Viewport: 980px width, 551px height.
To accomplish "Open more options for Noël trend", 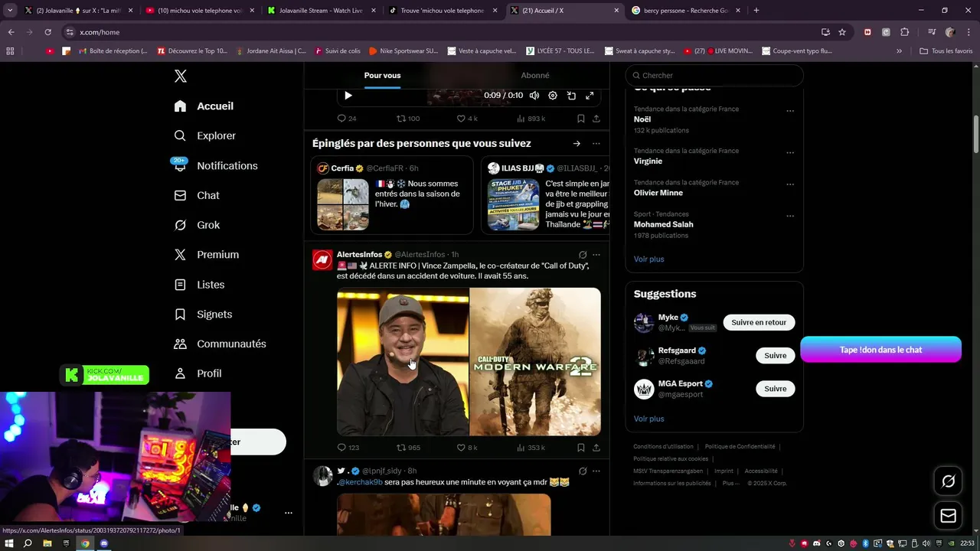I will click(x=790, y=111).
